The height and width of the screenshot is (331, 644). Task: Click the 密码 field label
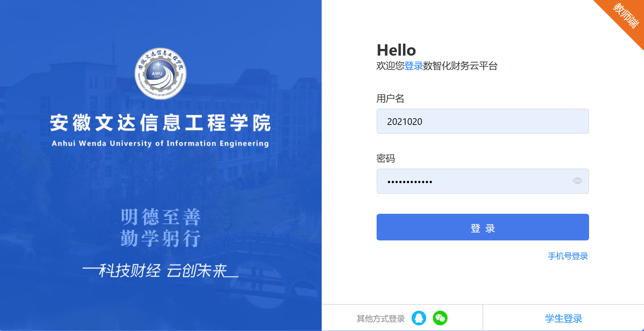(386, 159)
